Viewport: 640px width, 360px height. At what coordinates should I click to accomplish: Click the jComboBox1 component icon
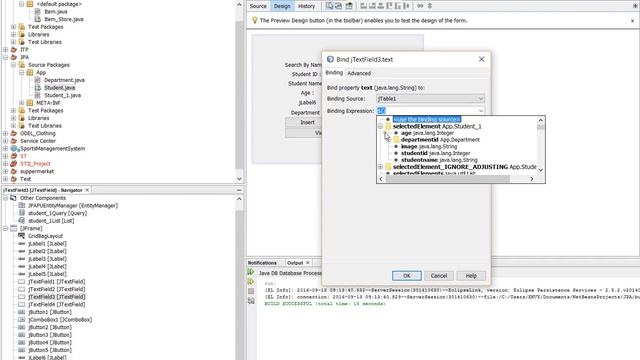point(22,320)
